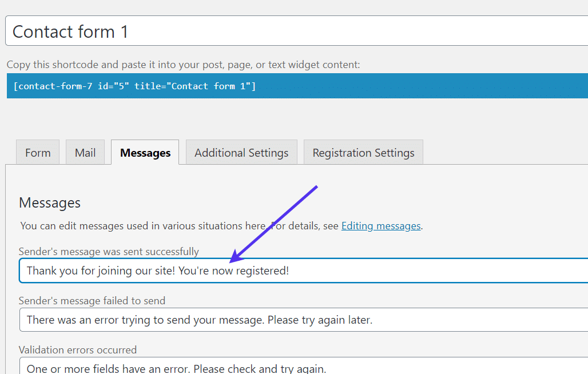View the Registration Settings tab
The width and height of the screenshot is (588, 374).
pyautogui.click(x=363, y=152)
